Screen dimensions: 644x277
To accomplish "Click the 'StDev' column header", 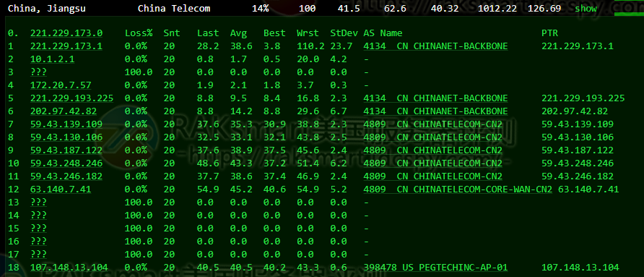I will (x=344, y=33).
